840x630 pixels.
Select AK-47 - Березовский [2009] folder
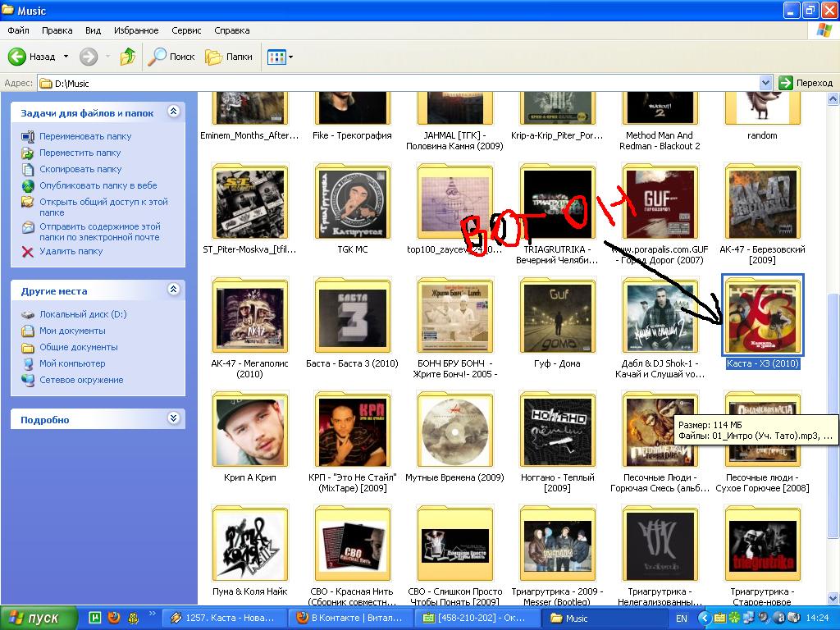(762, 203)
